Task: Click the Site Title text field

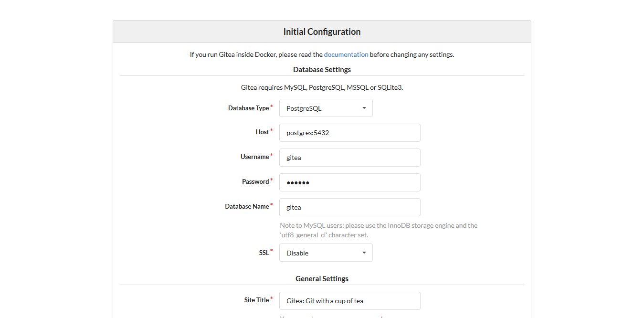Action: [349, 301]
